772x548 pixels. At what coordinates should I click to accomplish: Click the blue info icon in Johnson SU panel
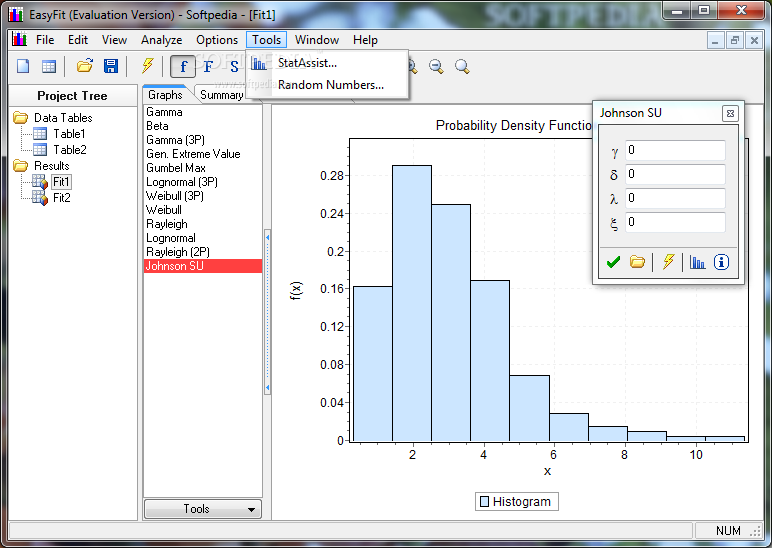pyautogui.click(x=721, y=262)
